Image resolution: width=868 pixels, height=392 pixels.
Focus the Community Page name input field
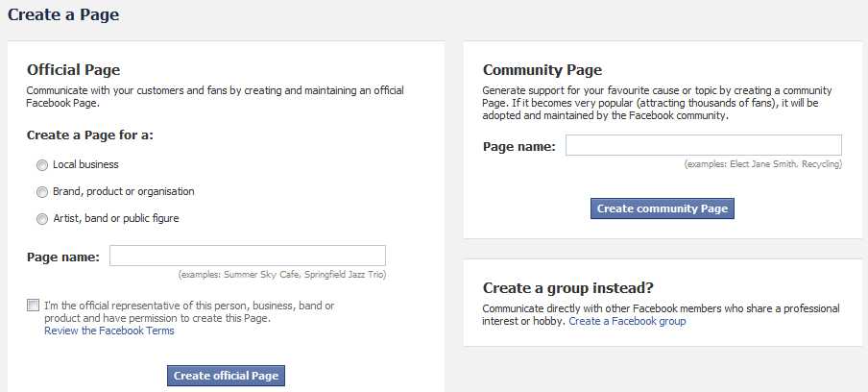pos(704,145)
